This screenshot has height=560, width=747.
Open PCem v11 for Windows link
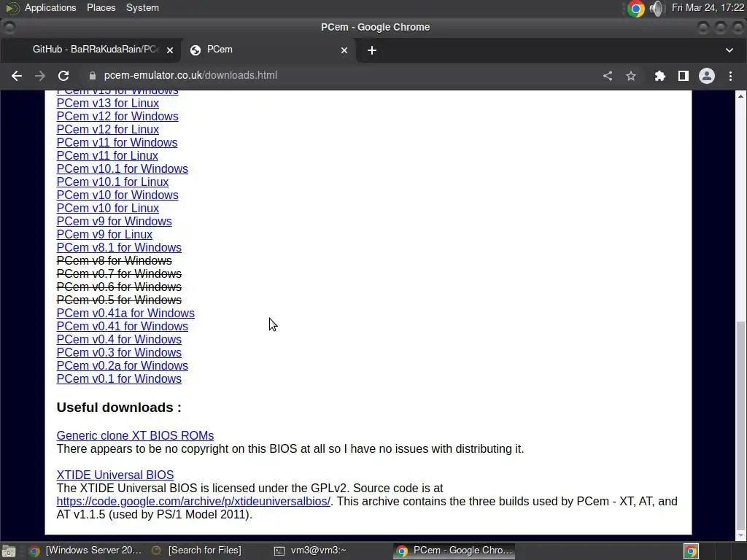117,142
